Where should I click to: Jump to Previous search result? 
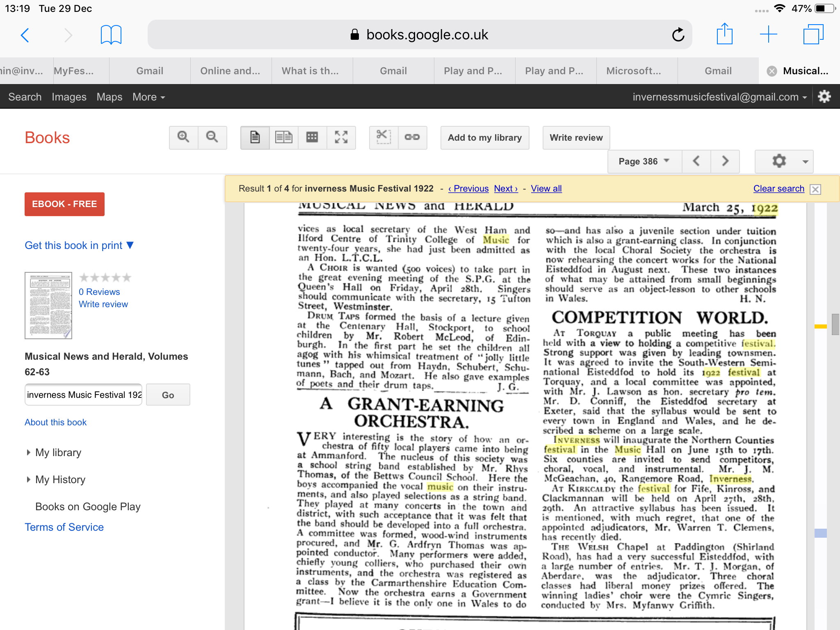click(x=468, y=189)
